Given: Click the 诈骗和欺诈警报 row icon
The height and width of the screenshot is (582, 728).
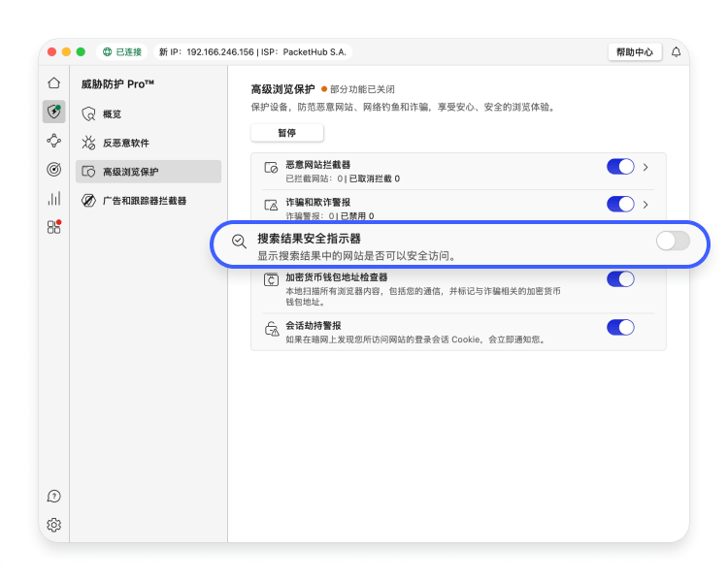Looking at the screenshot, I should tap(271, 205).
